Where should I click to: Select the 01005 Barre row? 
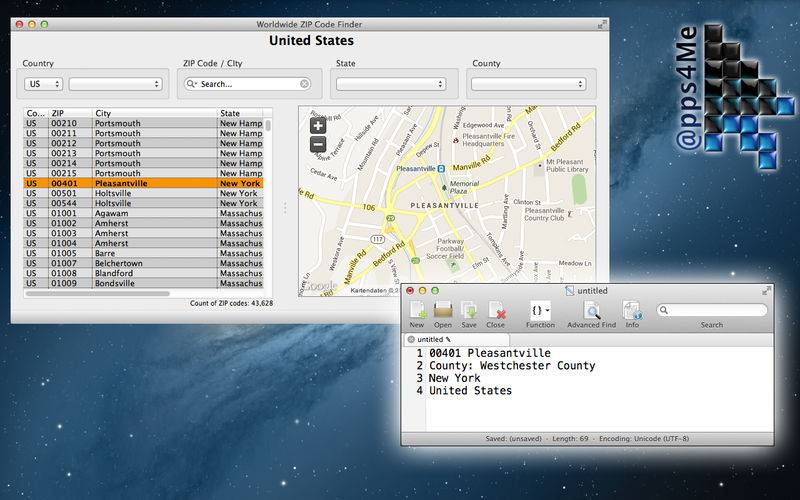click(143, 253)
